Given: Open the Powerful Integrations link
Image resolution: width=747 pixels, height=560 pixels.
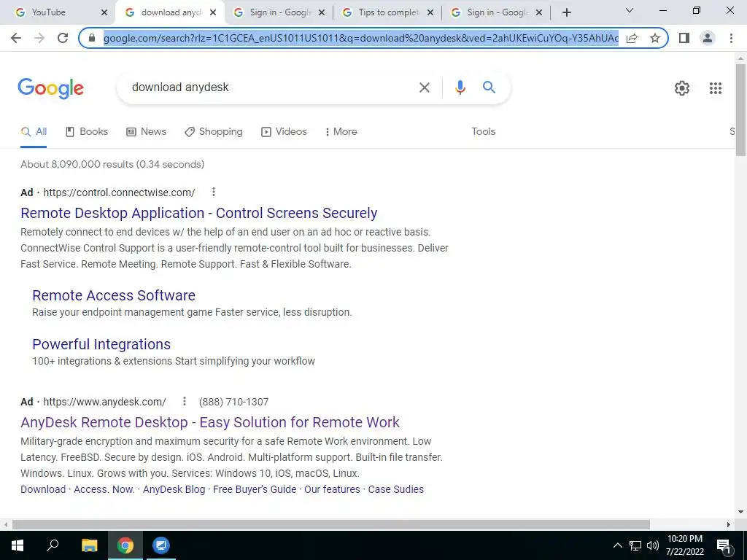Looking at the screenshot, I should (101, 344).
